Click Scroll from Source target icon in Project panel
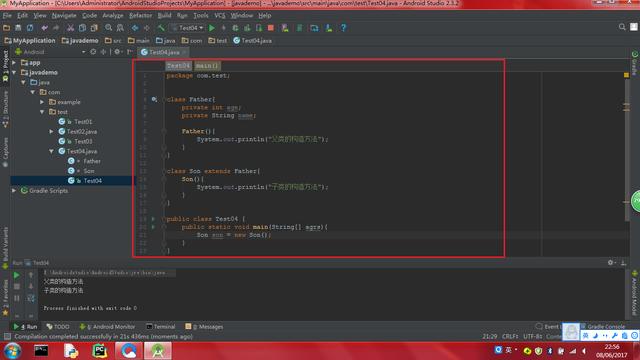Image resolution: width=640 pixels, height=360 pixels. 93,52
